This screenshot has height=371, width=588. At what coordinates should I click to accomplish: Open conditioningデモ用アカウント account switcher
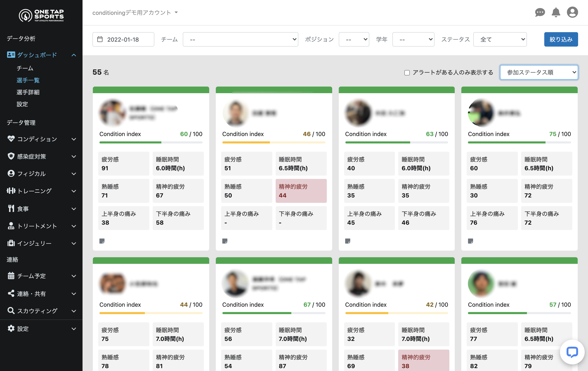coord(135,12)
